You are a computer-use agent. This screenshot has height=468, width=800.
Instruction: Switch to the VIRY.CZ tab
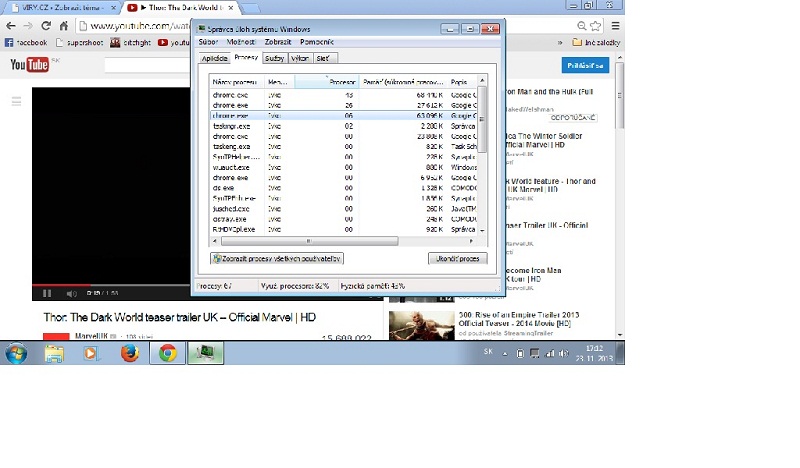(x=64, y=8)
